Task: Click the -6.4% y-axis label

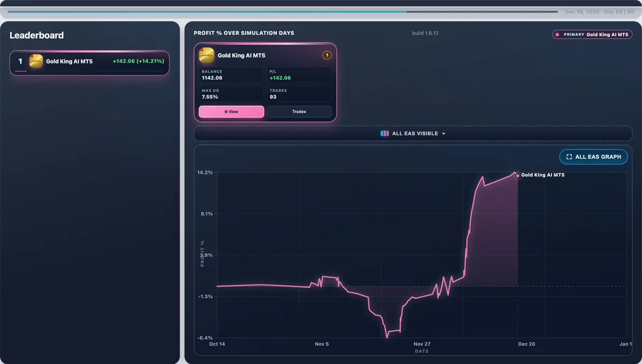Action: click(205, 338)
